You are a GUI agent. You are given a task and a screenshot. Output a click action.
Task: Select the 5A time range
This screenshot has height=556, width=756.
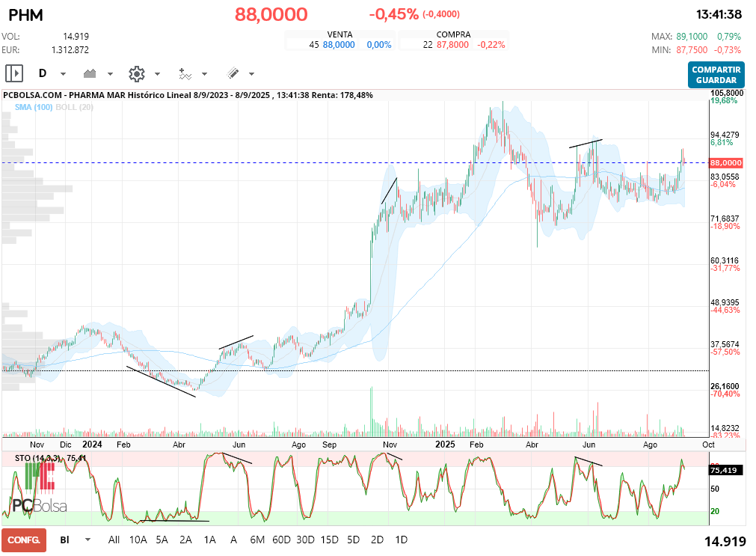pos(162,540)
